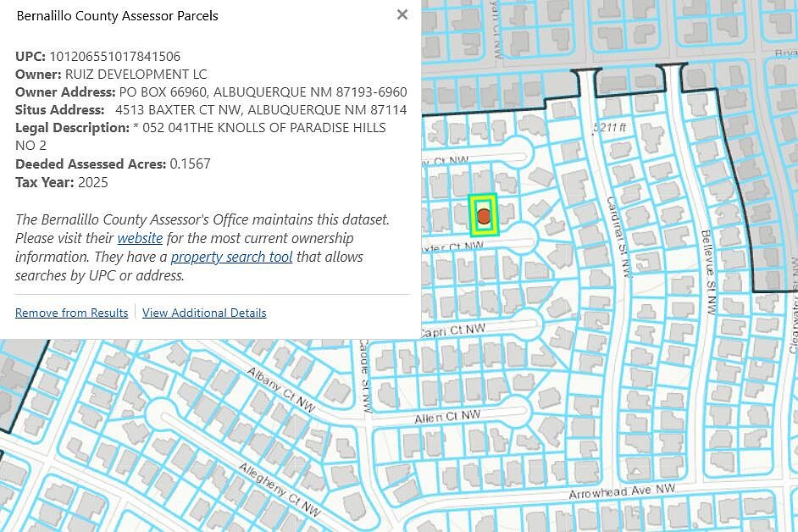The width and height of the screenshot is (798, 532).
Task: Click the Bernalillo County Assessor Parcels title
Action: [118, 16]
